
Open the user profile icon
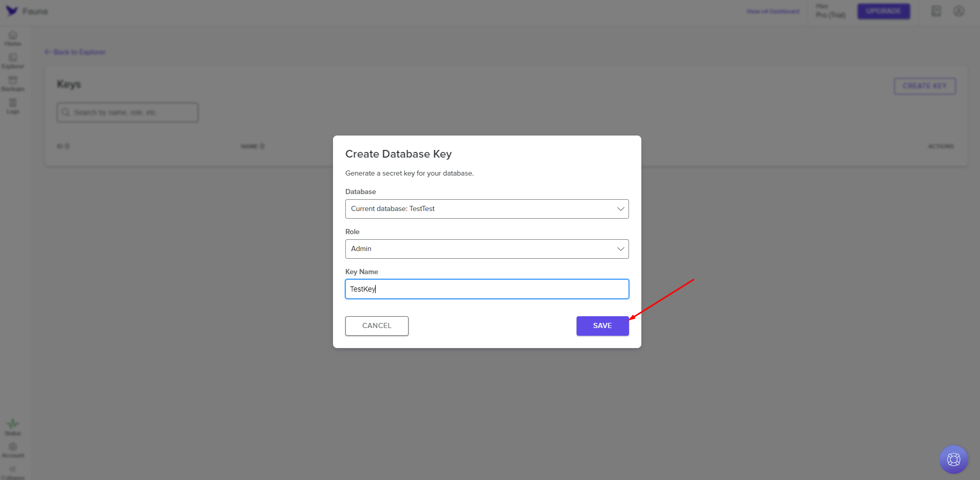point(959,11)
